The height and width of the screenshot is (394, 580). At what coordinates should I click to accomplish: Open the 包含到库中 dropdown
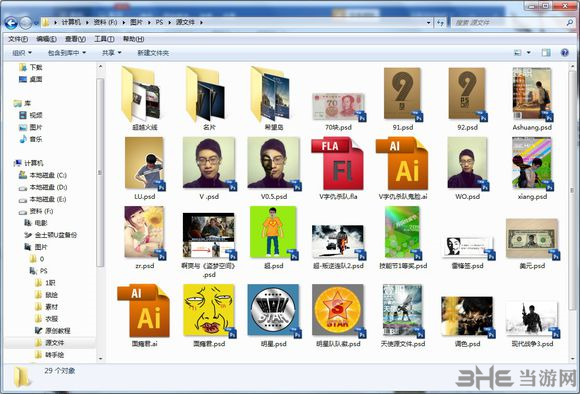pos(67,53)
